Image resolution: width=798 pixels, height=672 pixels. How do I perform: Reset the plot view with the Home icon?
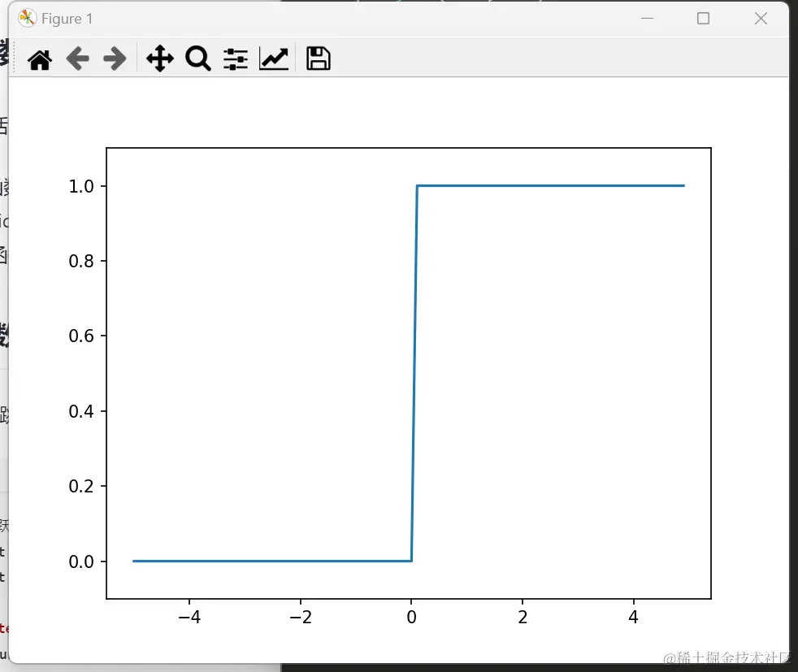pyautogui.click(x=40, y=59)
